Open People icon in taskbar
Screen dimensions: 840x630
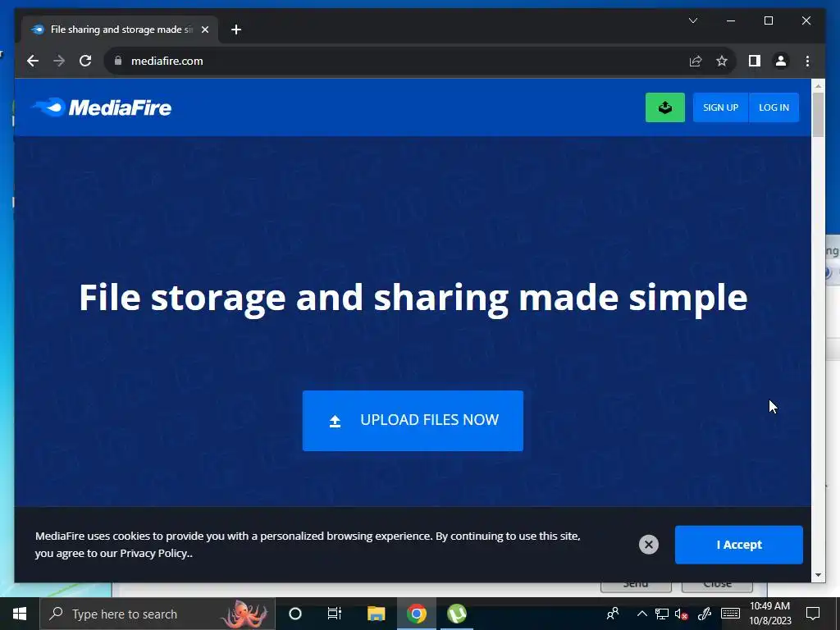coord(612,614)
